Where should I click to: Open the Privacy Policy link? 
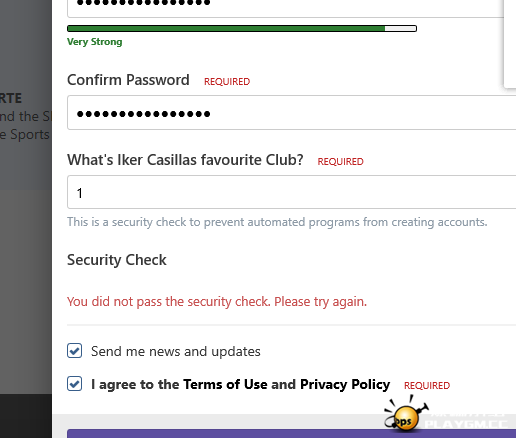345,384
